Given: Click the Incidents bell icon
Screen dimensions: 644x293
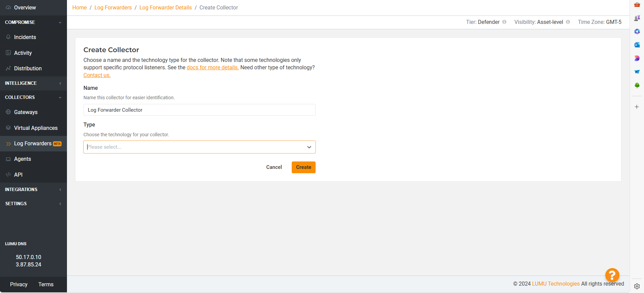Looking at the screenshot, I should (8, 37).
